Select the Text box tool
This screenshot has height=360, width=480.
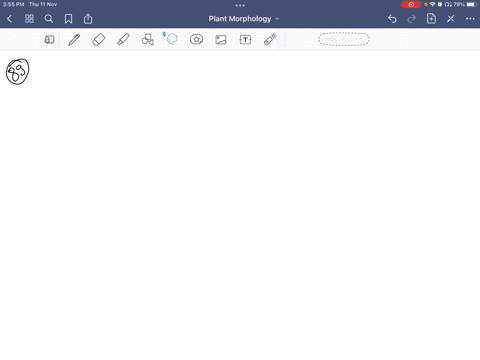tap(245, 40)
